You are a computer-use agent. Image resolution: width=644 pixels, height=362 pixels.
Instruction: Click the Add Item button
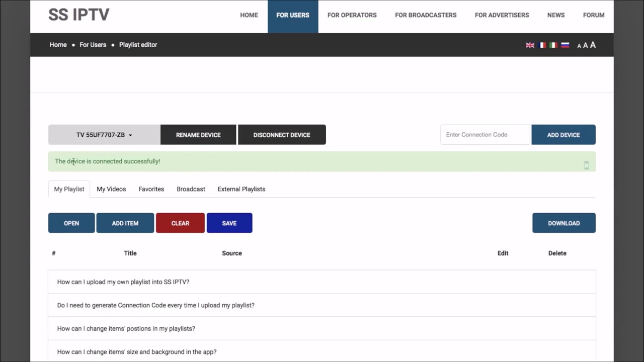coord(125,223)
